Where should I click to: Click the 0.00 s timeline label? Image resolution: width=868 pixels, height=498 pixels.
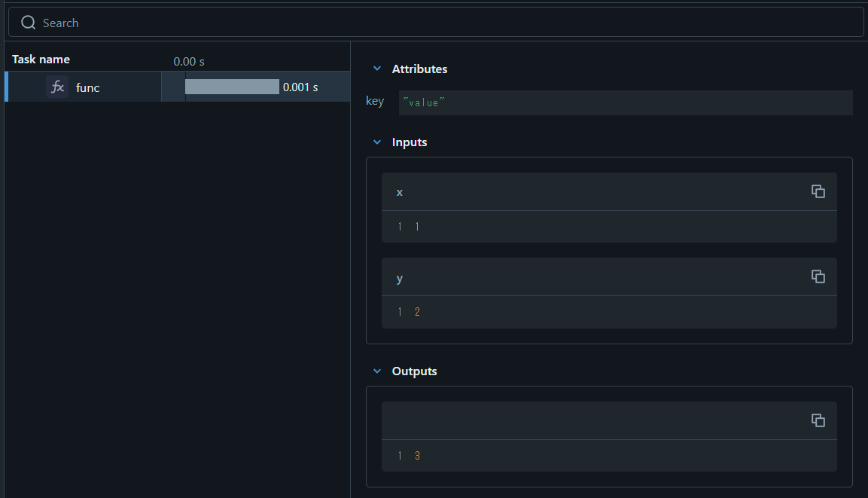(189, 62)
